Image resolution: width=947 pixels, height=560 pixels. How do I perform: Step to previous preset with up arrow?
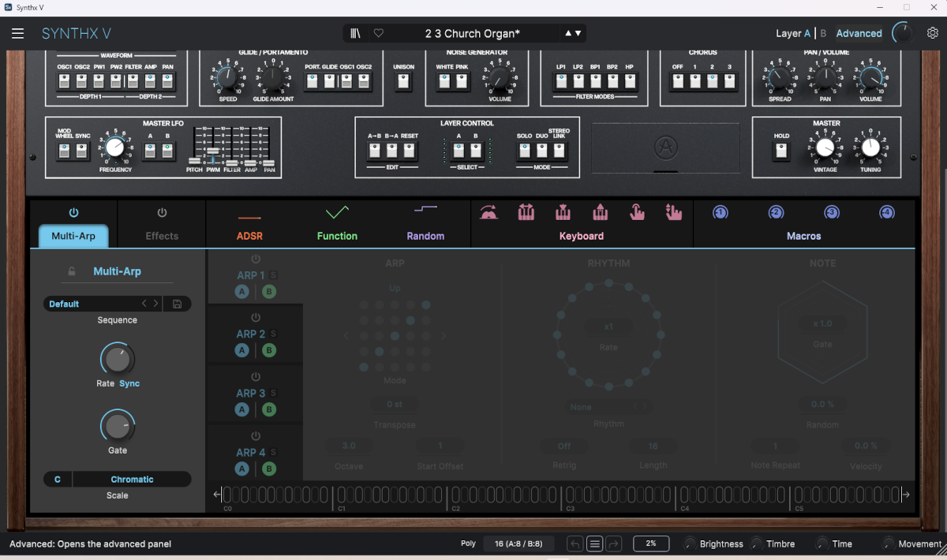pyautogui.click(x=568, y=33)
